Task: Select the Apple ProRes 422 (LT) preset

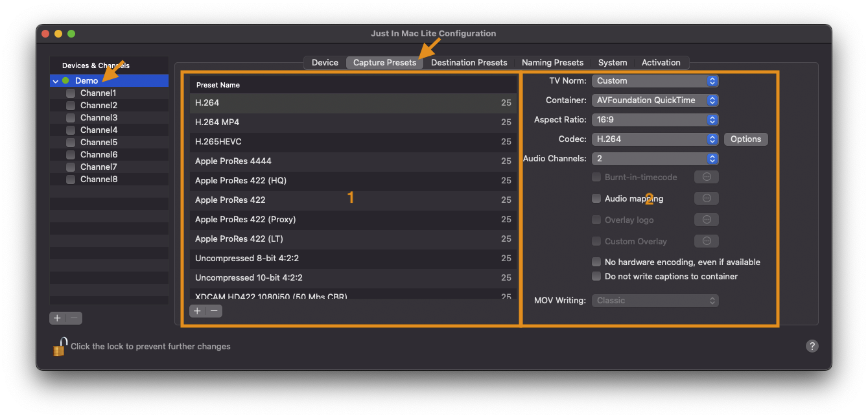Action: (353, 239)
